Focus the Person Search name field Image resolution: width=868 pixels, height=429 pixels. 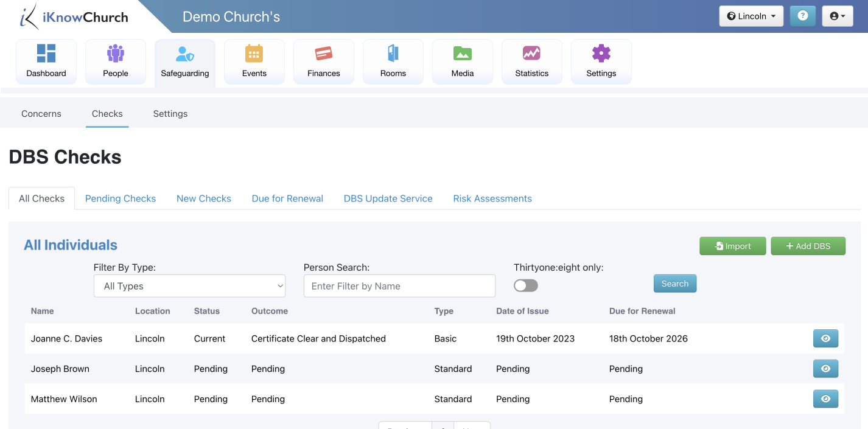(x=399, y=286)
